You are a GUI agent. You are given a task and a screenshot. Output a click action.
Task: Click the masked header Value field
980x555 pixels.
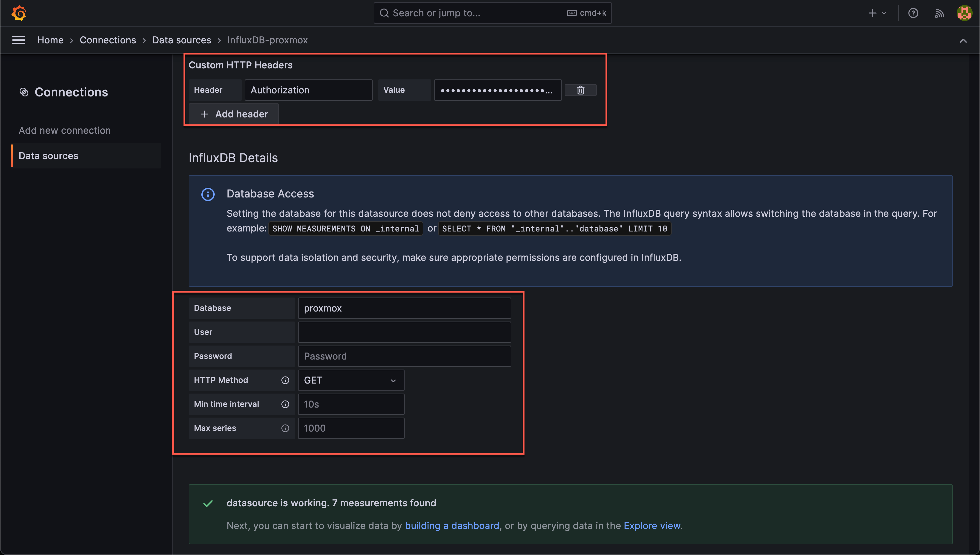pos(497,90)
